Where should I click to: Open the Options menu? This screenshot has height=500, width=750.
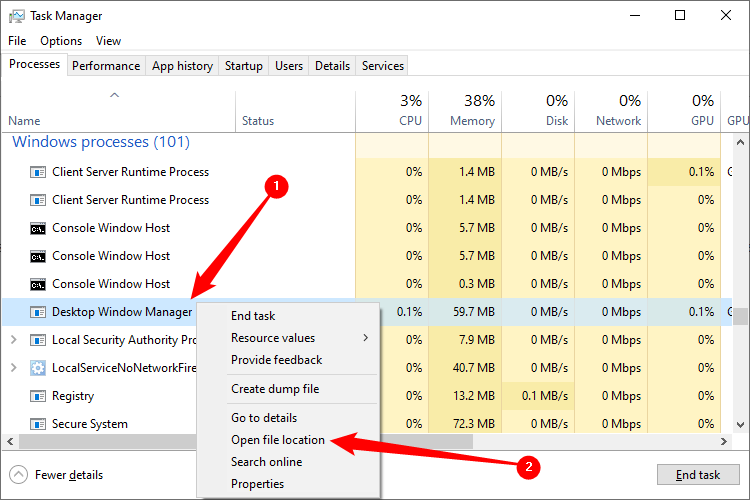61,41
